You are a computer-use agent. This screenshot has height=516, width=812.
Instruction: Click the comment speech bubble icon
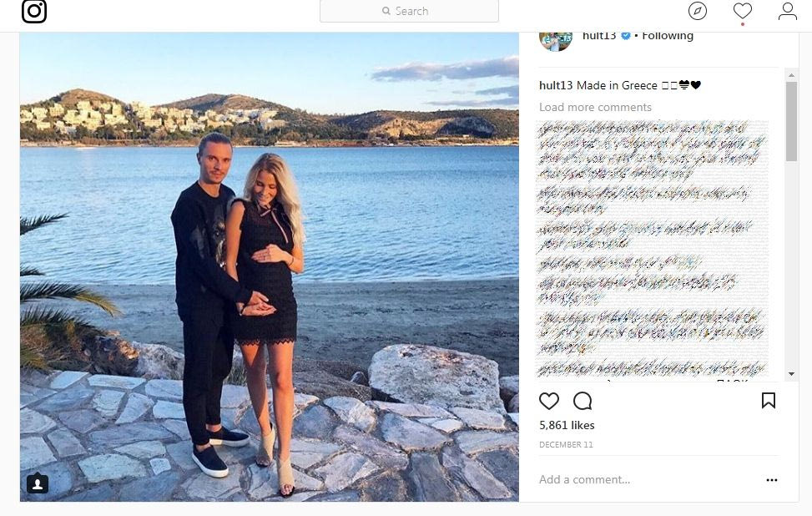coord(583,401)
